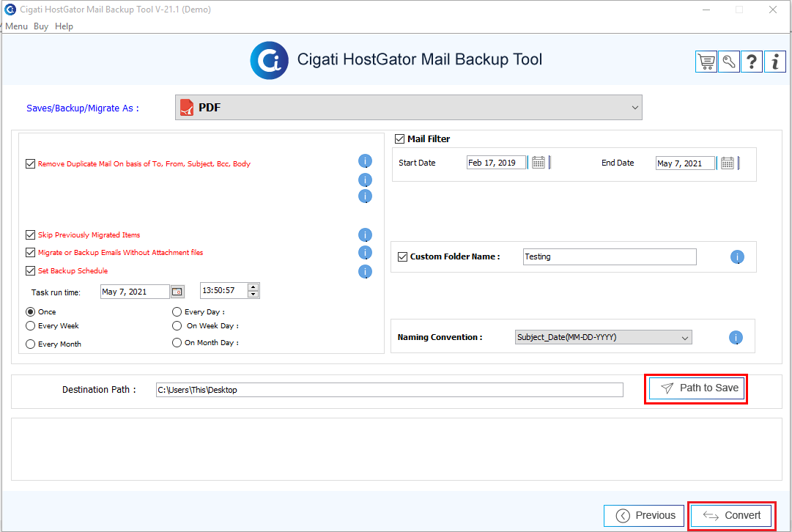Open Naming Convention dropdown
Screen dimensions: 792x532
(604, 338)
